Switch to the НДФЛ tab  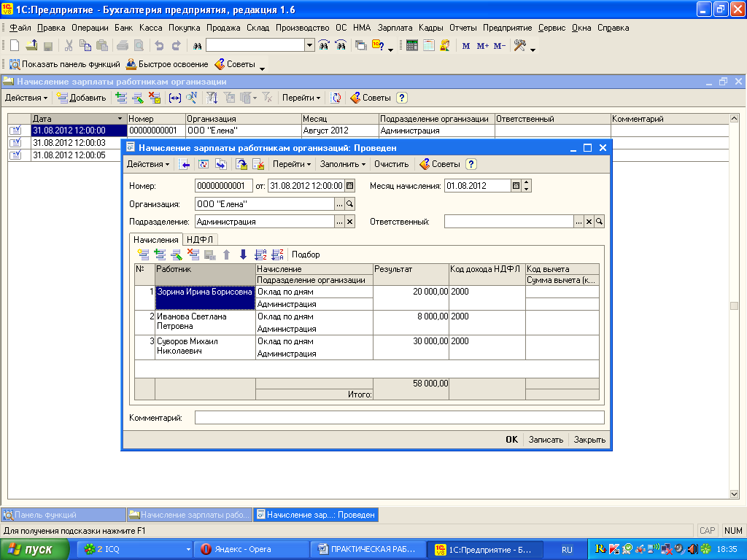(201, 239)
